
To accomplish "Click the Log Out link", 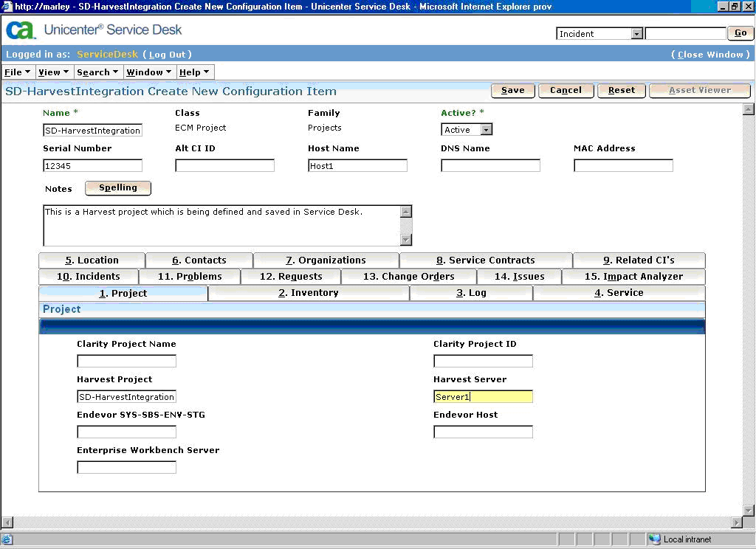I will click(x=168, y=55).
